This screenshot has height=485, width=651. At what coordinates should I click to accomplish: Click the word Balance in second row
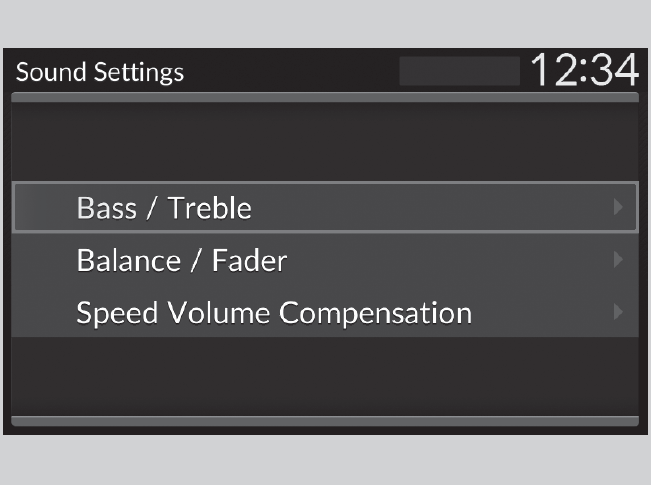pyautogui.click(x=125, y=261)
